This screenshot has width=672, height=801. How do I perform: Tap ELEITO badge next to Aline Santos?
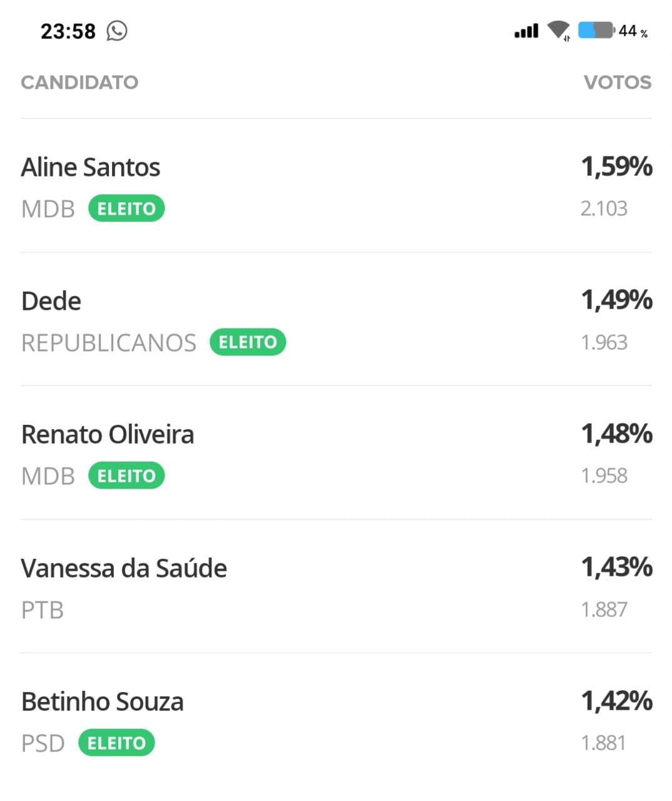point(126,208)
